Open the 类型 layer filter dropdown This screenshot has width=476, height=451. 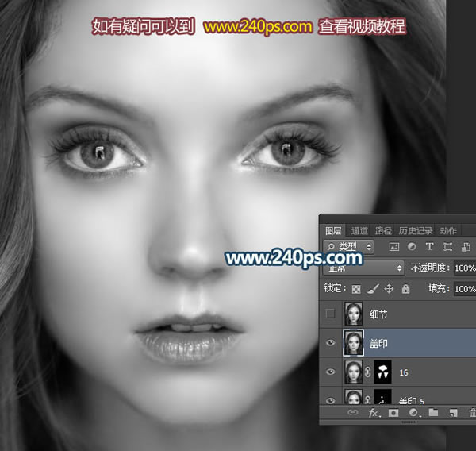point(348,246)
